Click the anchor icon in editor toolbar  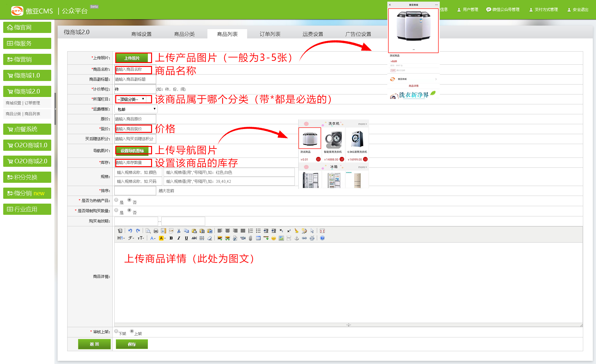(296, 238)
